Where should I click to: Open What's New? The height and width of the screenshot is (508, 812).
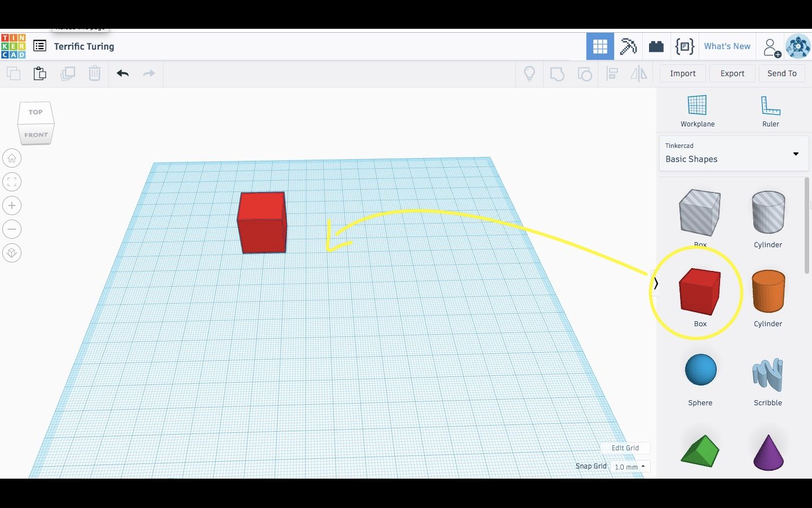[727, 46]
